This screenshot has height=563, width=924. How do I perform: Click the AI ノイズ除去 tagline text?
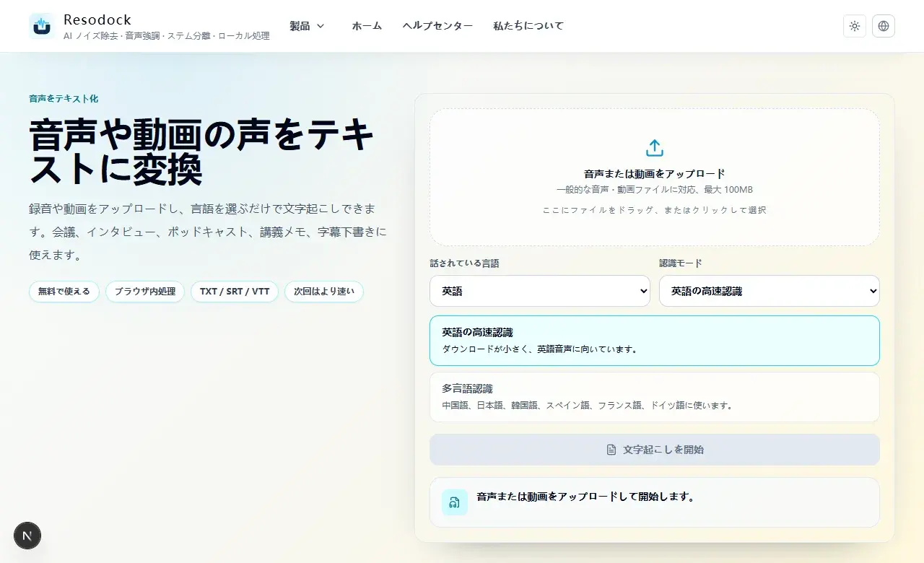(x=167, y=35)
